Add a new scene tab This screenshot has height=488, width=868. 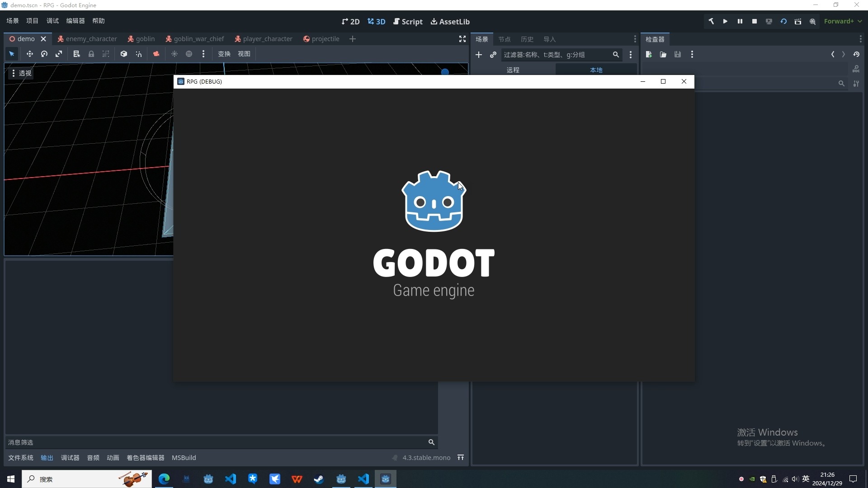tap(353, 39)
